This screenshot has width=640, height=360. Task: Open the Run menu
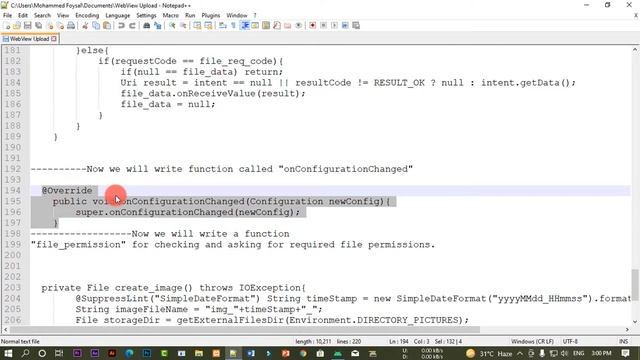point(190,16)
